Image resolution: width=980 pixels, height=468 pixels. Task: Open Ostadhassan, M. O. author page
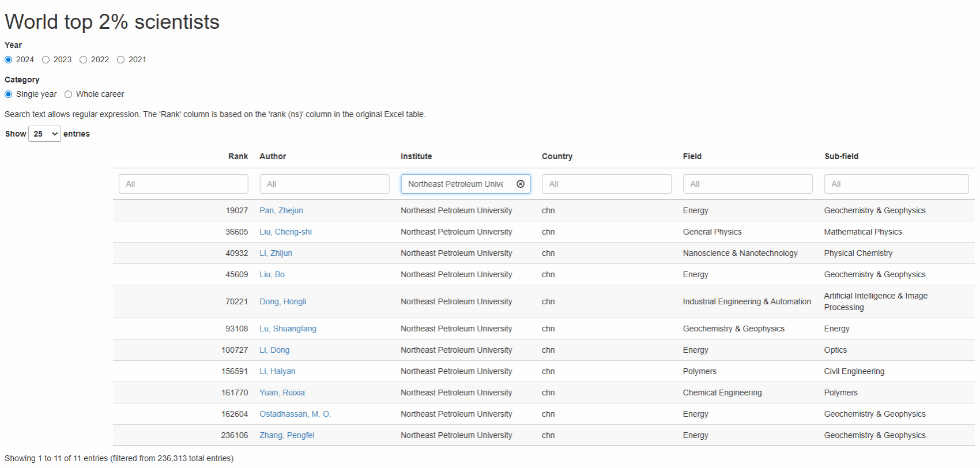tap(295, 414)
